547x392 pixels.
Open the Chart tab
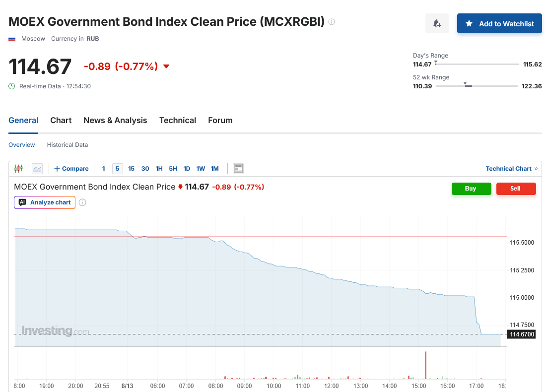tap(61, 120)
